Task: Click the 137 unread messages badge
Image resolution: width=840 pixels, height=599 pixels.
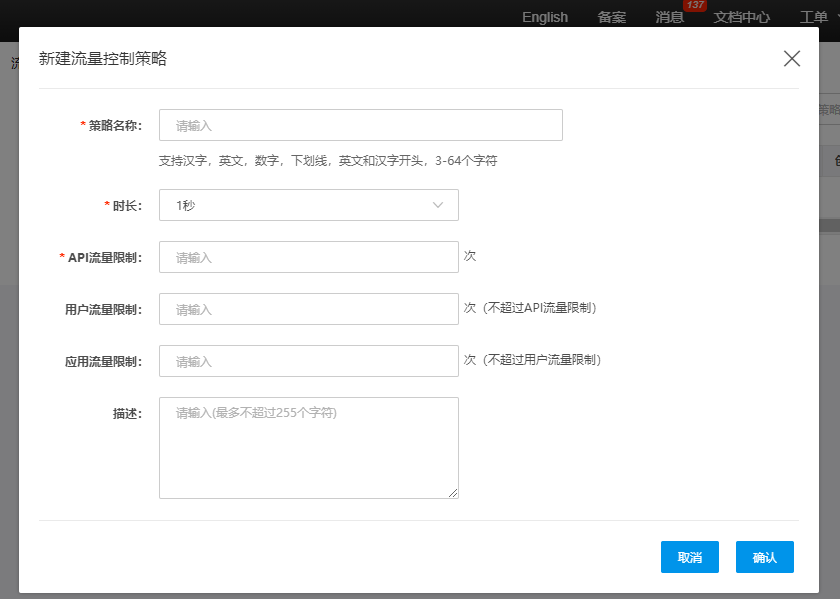Action: pyautogui.click(x=695, y=6)
